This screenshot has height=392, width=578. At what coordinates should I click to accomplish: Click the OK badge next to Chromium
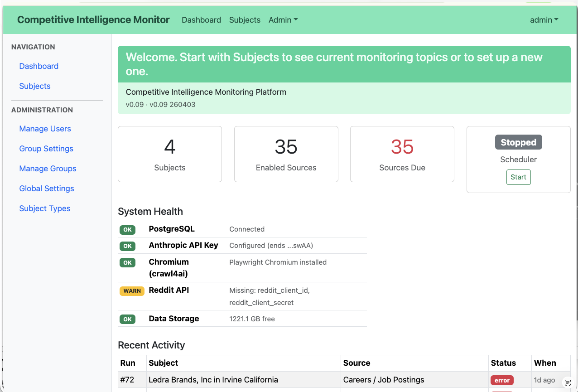128,262
